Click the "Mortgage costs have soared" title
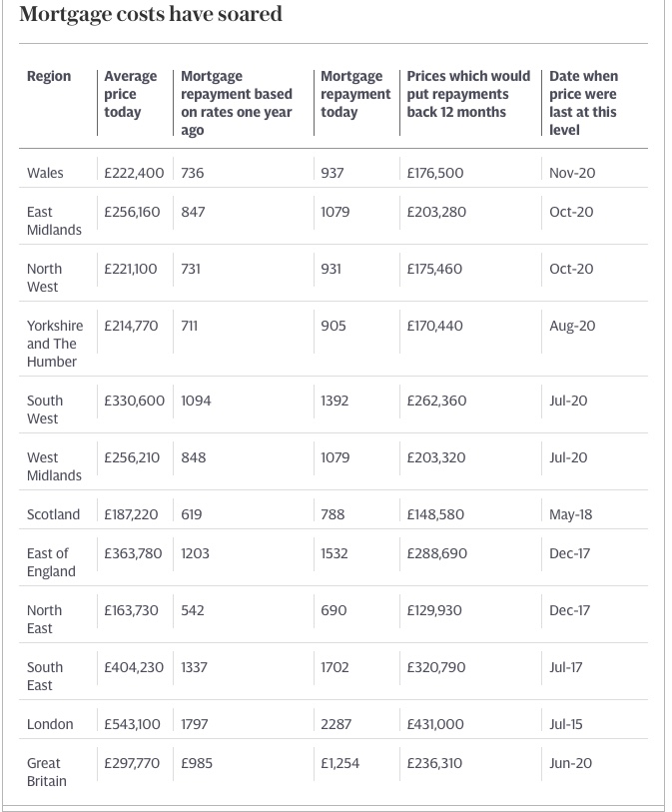 151,15
